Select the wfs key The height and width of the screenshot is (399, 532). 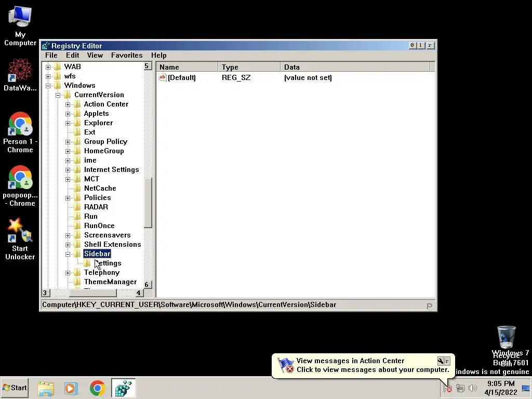point(70,76)
